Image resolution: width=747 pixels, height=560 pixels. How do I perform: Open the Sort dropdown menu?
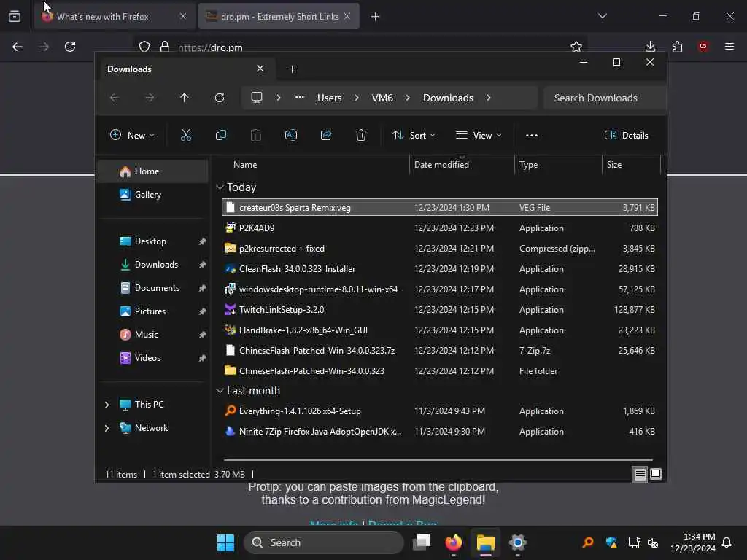pyautogui.click(x=414, y=135)
